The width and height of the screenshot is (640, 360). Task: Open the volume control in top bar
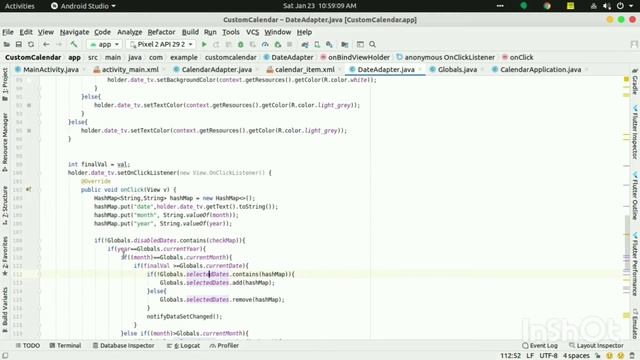(x=607, y=6)
